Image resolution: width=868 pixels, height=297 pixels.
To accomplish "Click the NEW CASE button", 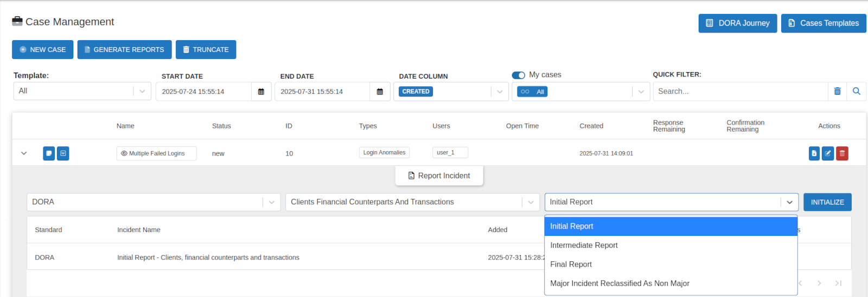I will pos(42,49).
